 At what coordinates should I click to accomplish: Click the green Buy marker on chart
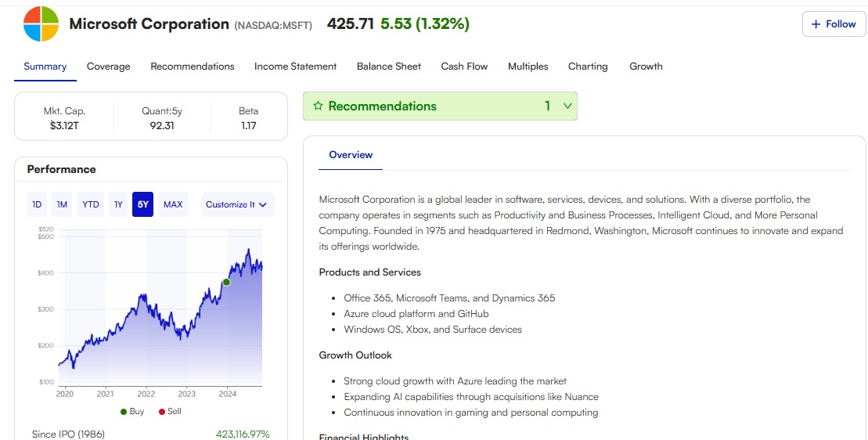(226, 283)
